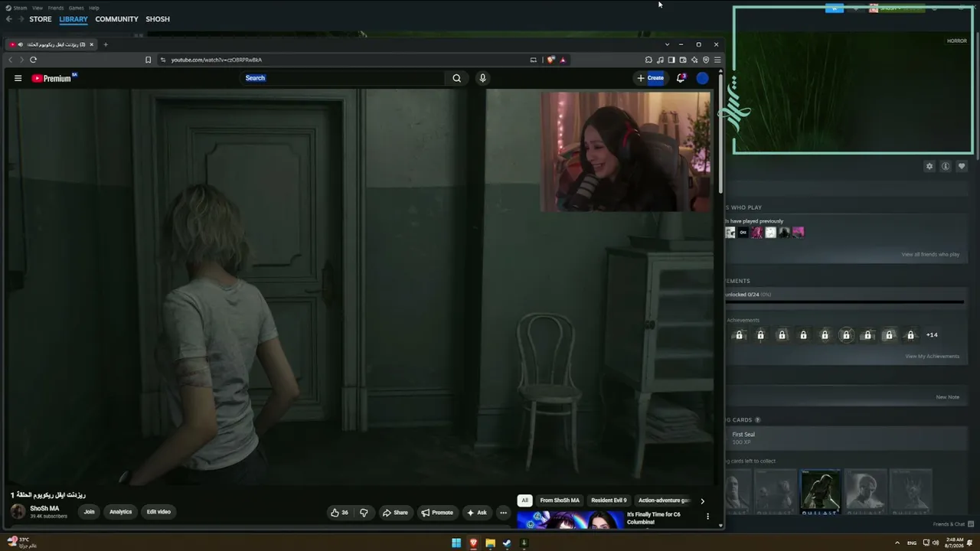
Task: Dislike the video with thumbs down
Action: [364, 513]
